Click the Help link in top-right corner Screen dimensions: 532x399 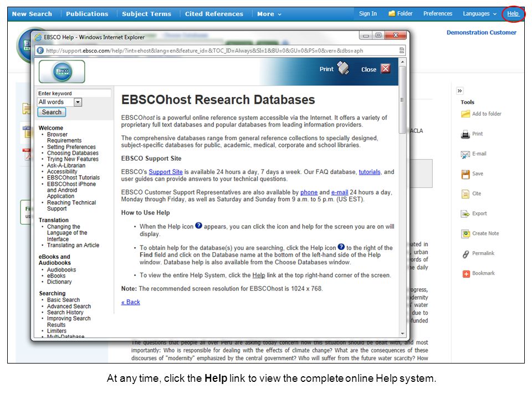point(513,13)
